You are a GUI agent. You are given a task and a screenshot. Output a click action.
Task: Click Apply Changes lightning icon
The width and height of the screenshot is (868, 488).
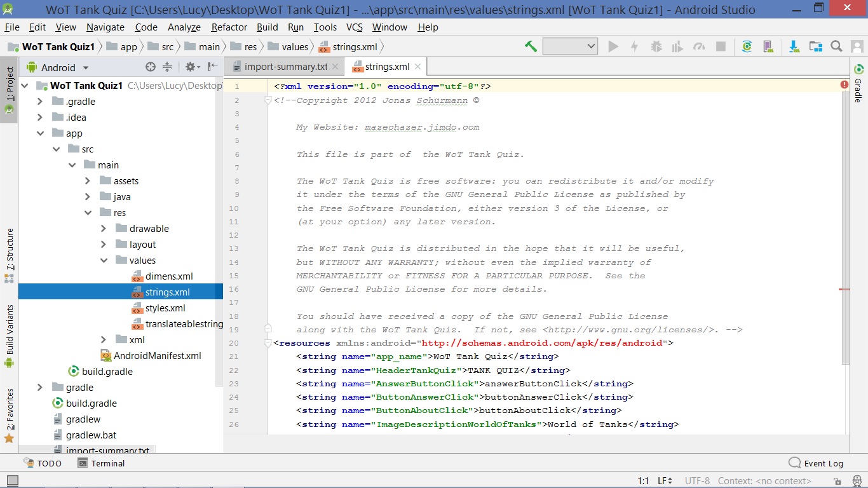[634, 46]
